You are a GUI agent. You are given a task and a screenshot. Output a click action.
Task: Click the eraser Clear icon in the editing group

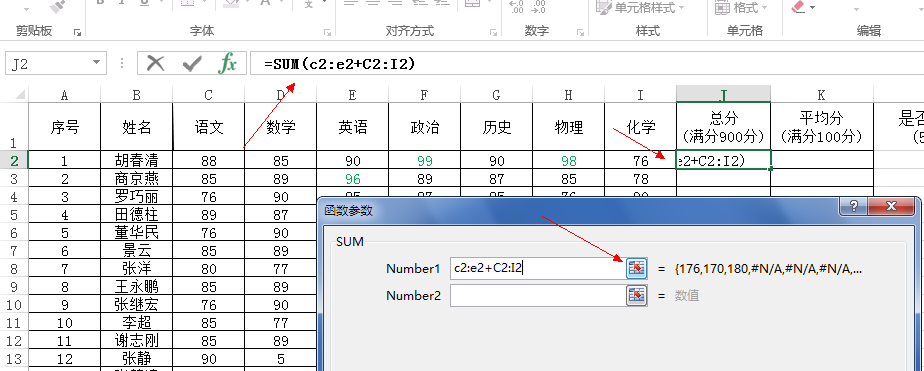pos(798,6)
